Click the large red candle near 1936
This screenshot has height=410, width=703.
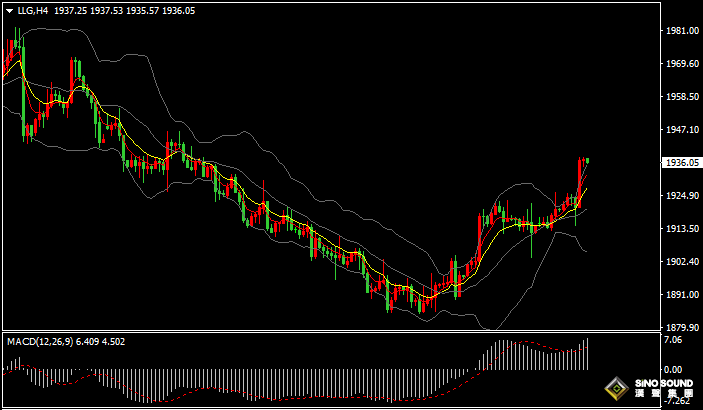click(580, 180)
